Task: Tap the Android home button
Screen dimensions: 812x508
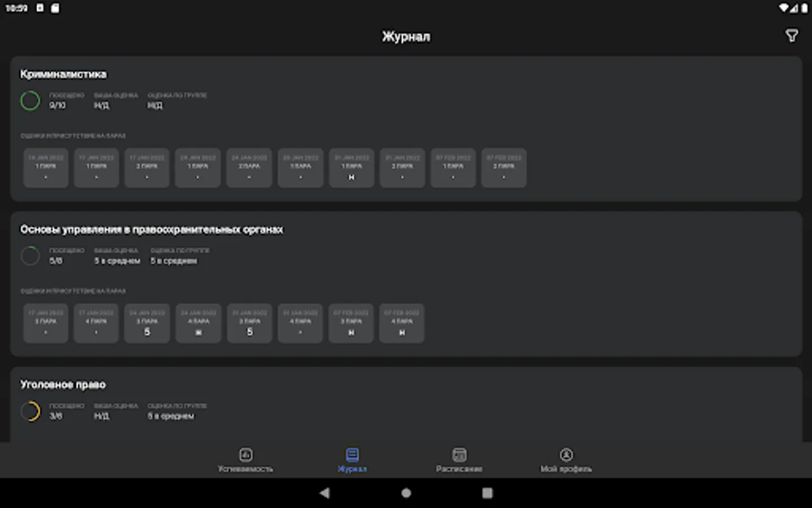Action: click(x=406, y=493)
